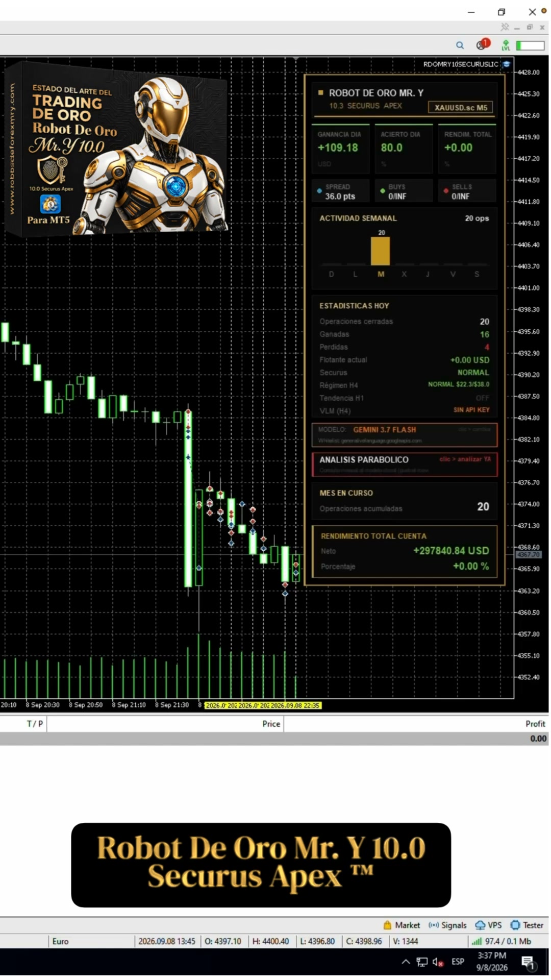Screen dimensions: 551x980
Task: Click the unpin icon of the chart window
Action: coord(505,27)
